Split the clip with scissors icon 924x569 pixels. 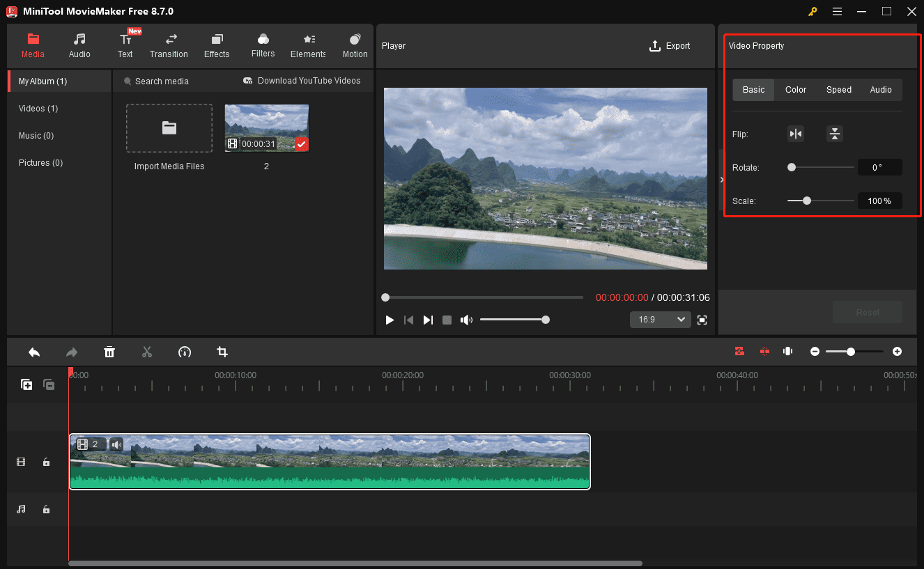147,352
